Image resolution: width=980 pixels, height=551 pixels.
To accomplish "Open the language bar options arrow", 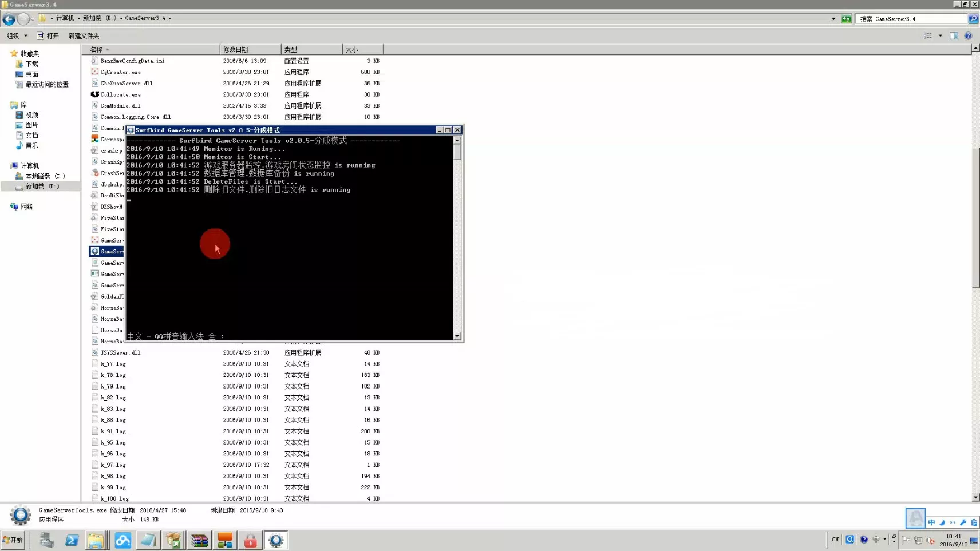I will (885, 539).
